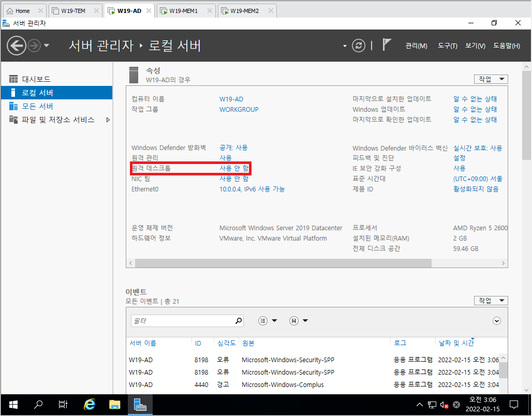
Task: Open File Explorer from taskbar
Action: 115,405
